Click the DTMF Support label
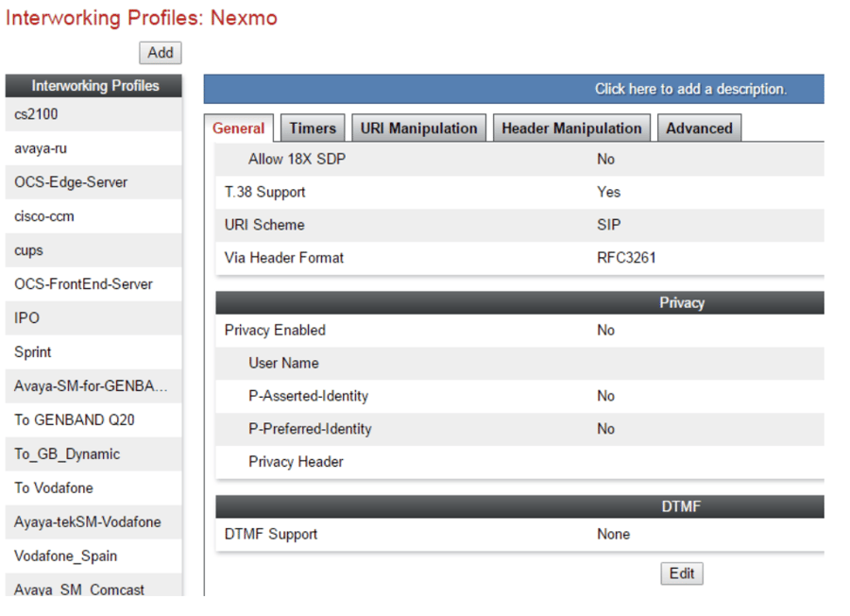Screen dimensions: 850x616 (270, 534)
